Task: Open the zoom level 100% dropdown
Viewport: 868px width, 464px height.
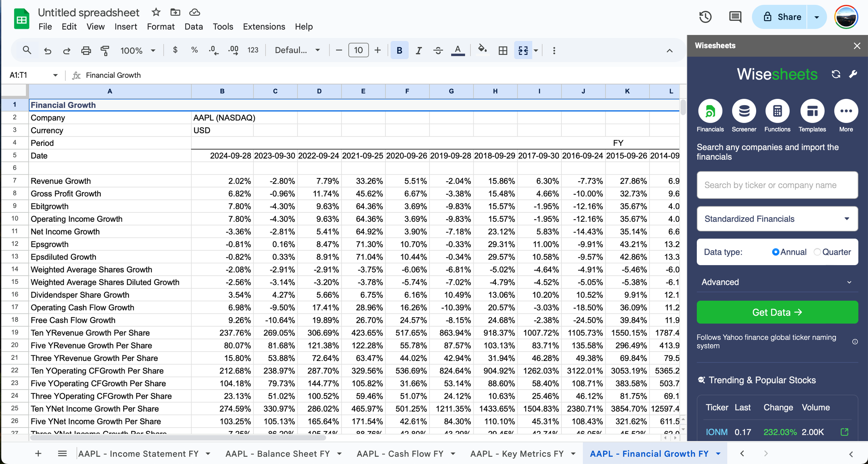Action: (x=137, y=51)
